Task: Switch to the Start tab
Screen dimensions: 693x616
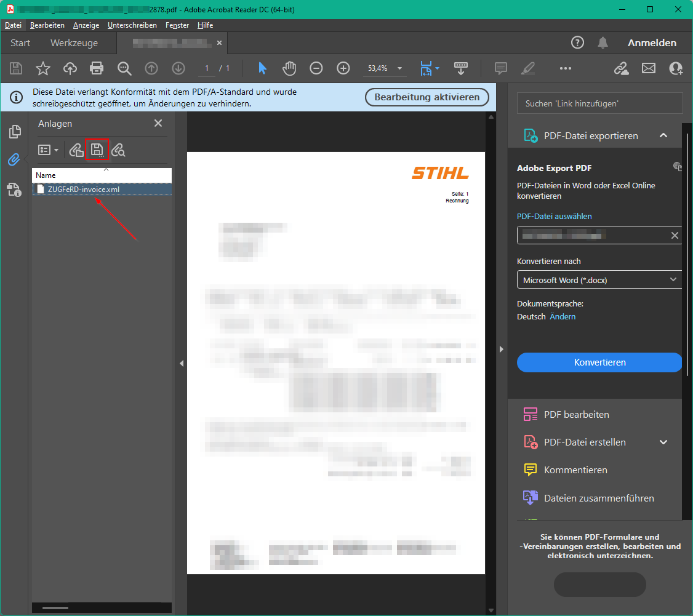Action: 20,43
